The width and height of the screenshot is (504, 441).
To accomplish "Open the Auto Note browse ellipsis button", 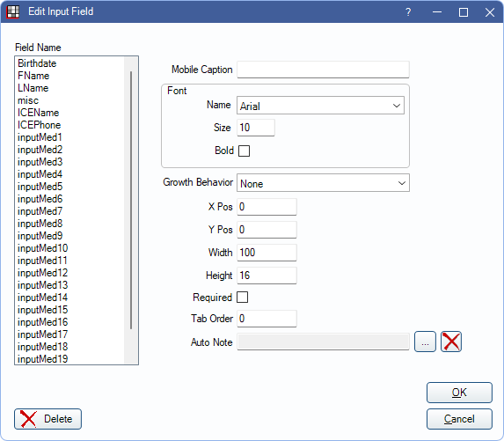I will tap(425, 342).
